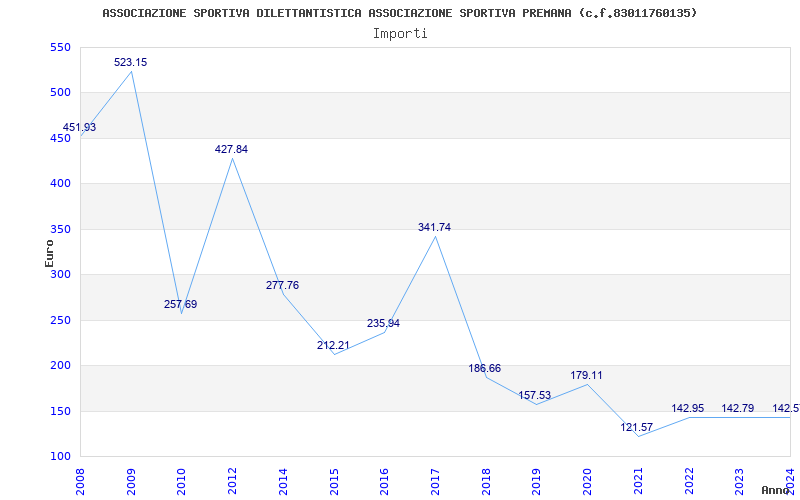Click the 157.53 value label

coord(535,395)
